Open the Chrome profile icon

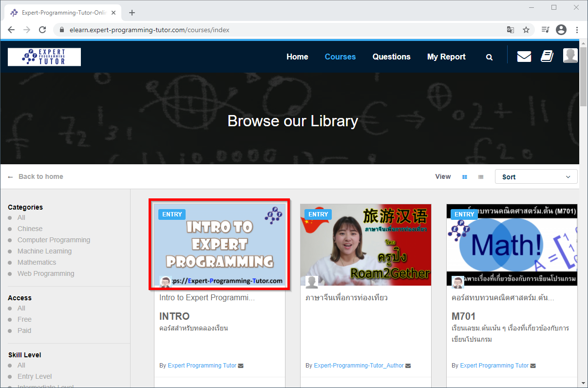[561, 30]
